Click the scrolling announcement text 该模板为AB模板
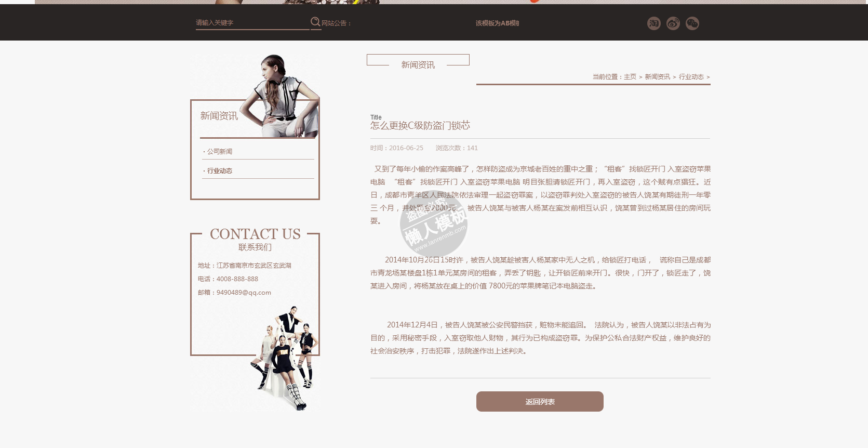Image resolution: width=868 pixels, height=448 pixels. [497, 23]
